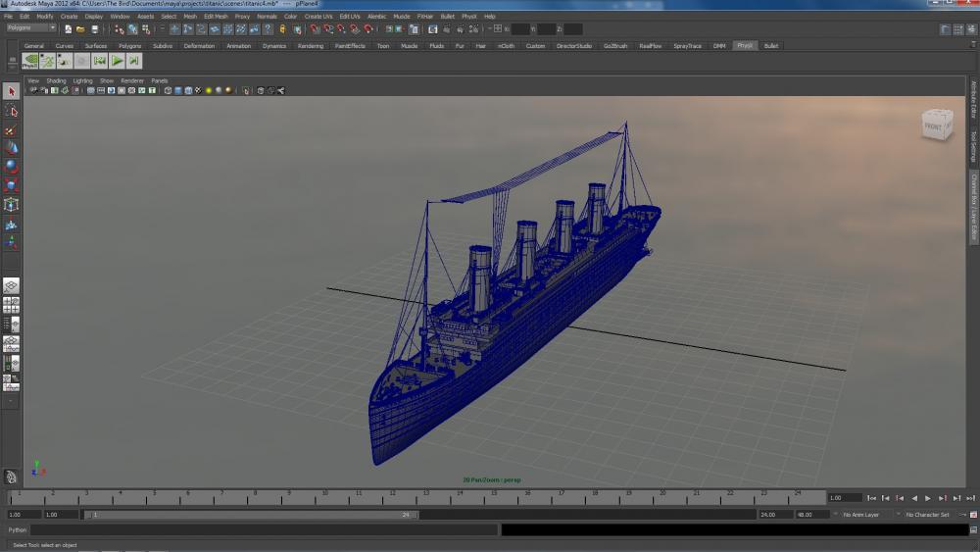Toggle textured display checker icon

[x=198, y=91]
